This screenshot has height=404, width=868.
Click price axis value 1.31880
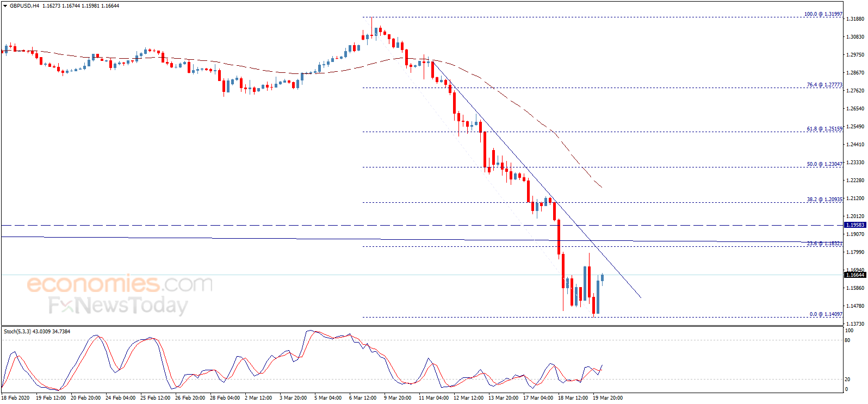[855, 19]
